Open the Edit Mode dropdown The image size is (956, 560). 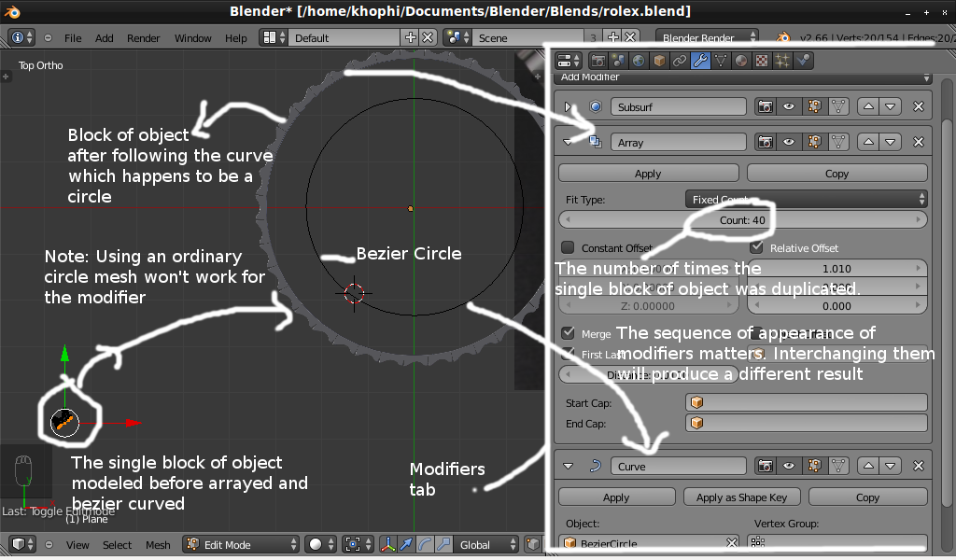tap(242, 545)
